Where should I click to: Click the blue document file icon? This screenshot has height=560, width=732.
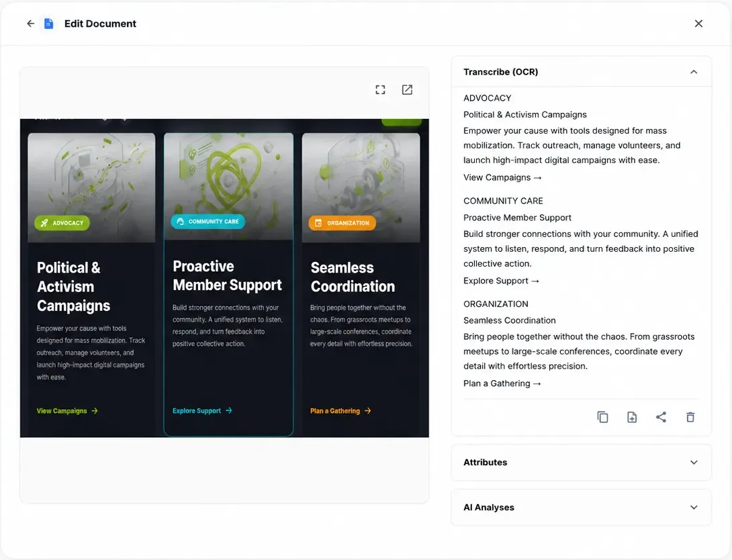pyautogui.click(x=48, y=24)
